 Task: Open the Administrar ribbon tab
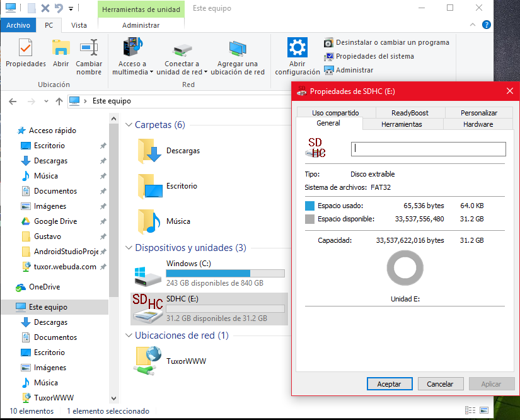coord(141,25)
